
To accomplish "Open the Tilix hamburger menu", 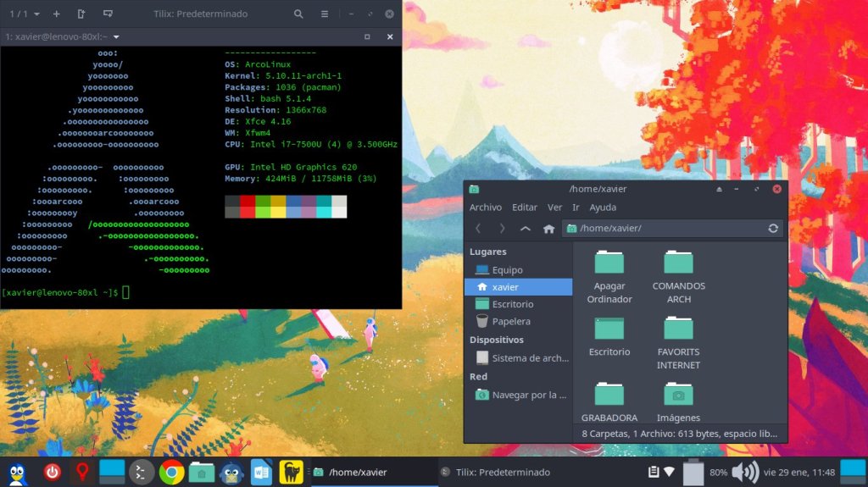I will tap(325, 14).
